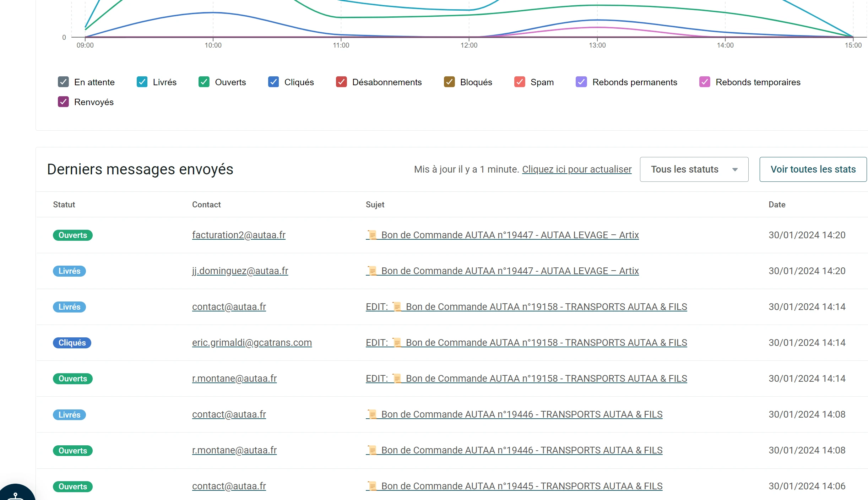Viewport: 868px width, 500px height.
Task: Click the Livrés status badge on contact@autaa.fr row
Action: (69, 307)
